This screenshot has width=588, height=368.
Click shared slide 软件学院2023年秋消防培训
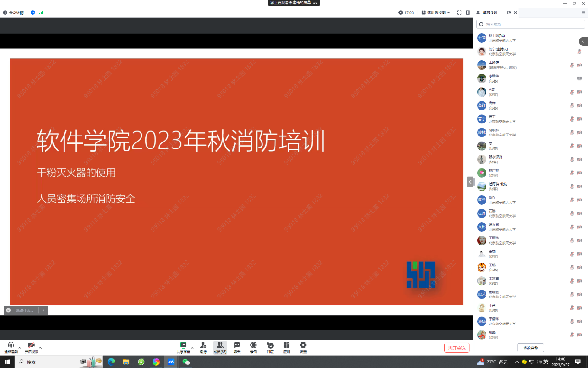(x=236, y=181)
